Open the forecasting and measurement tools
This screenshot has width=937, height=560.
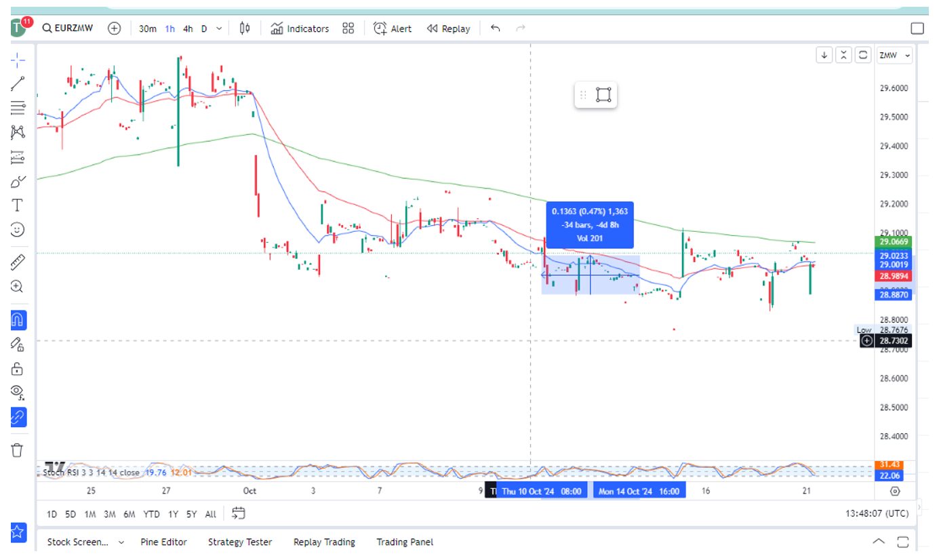click(18, 157)
